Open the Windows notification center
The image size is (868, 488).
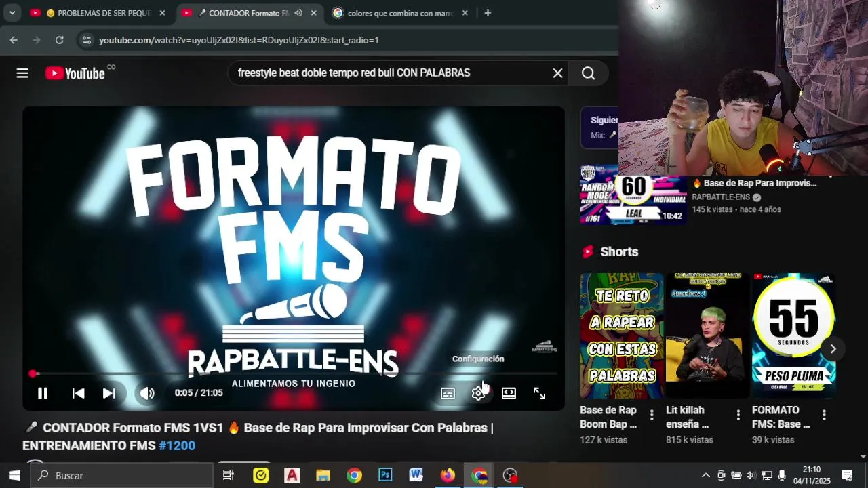[847, 475]
